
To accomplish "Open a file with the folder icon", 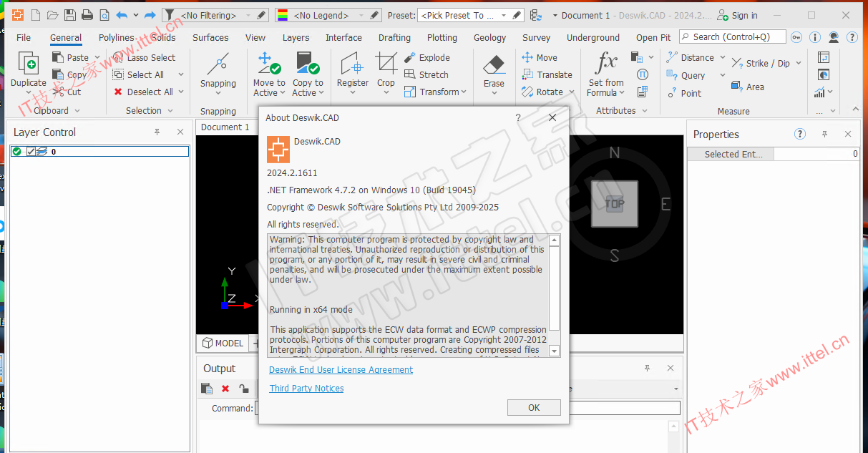I will (52, 15).
